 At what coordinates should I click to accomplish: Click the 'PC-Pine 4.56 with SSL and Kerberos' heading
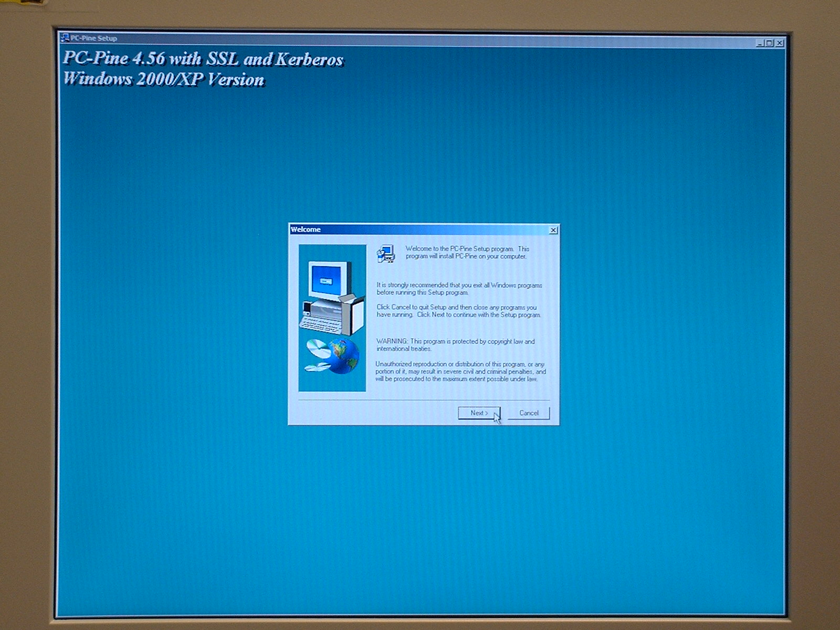203,59
